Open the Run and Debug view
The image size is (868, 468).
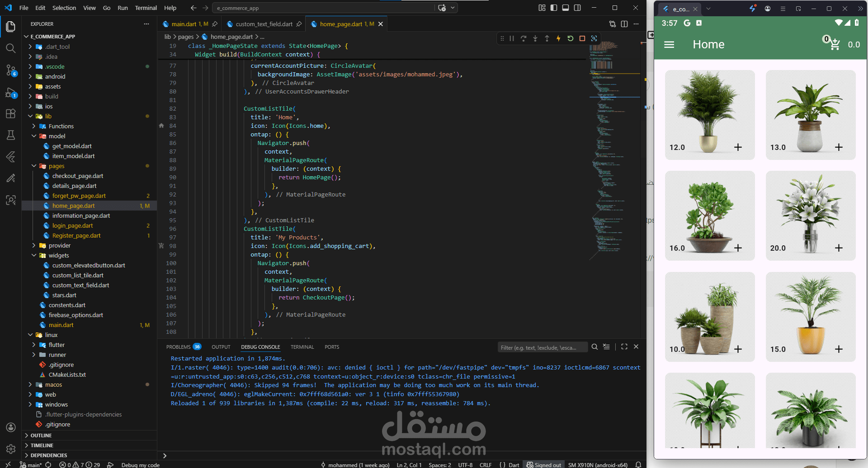pos(11,93)
